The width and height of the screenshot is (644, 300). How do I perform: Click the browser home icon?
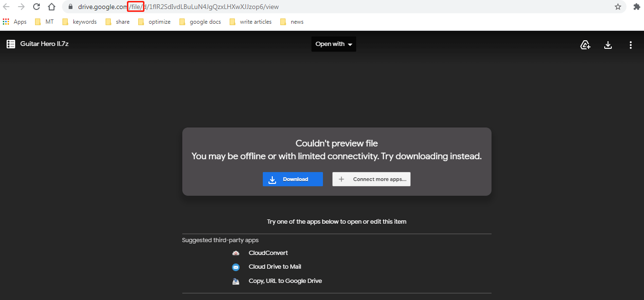pos(51,7)
